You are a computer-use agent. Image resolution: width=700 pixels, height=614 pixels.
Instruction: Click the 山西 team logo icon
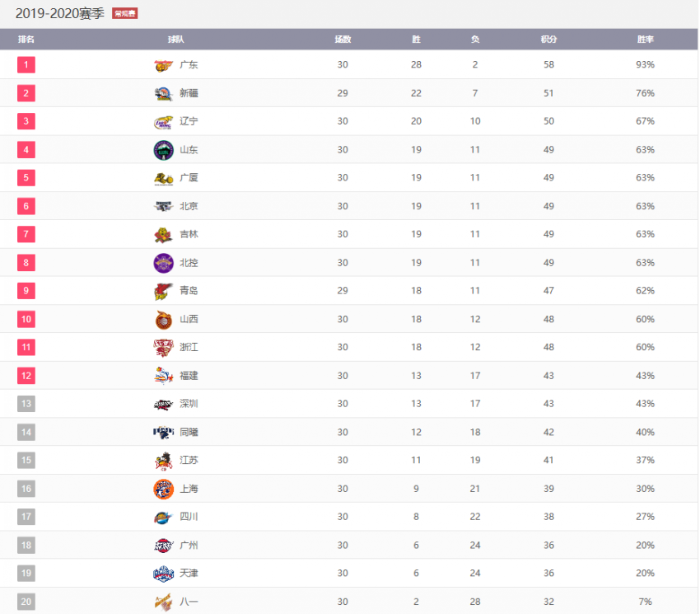click(163, 320)
